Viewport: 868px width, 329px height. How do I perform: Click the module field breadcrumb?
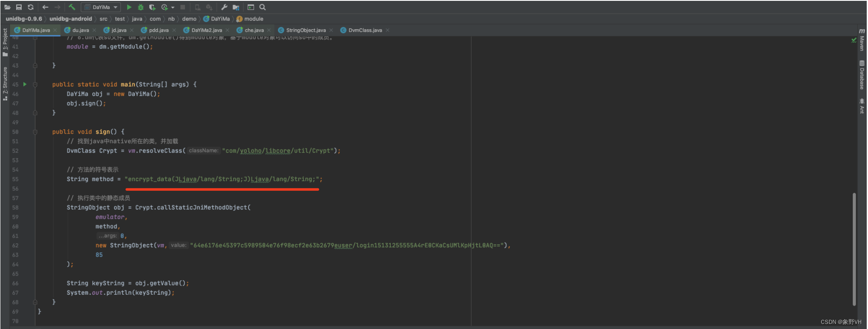[x=250, y=19]
